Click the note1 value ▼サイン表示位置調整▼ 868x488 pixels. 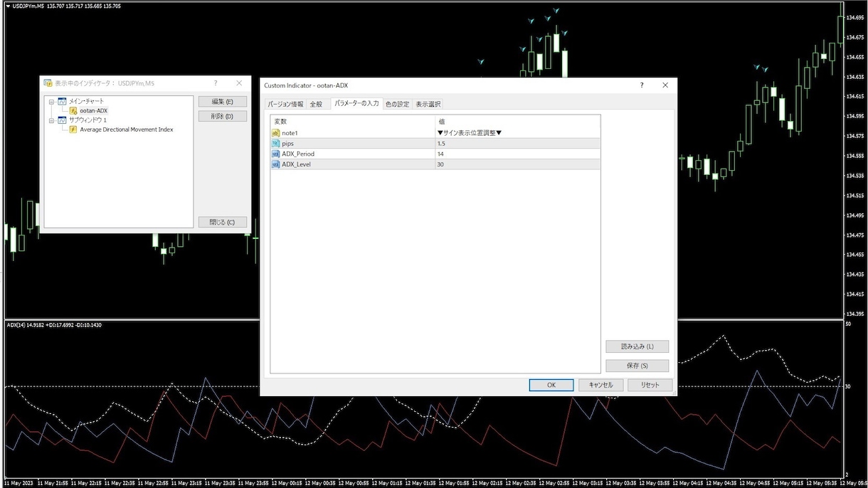470,133
